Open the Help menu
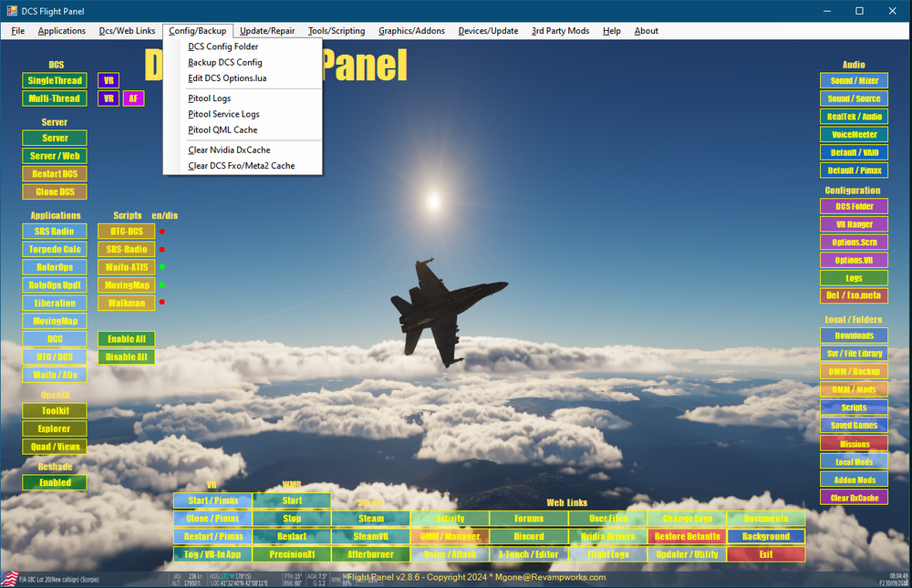The width and height of the screenshot is (912, 588). (x=611, y=31)
